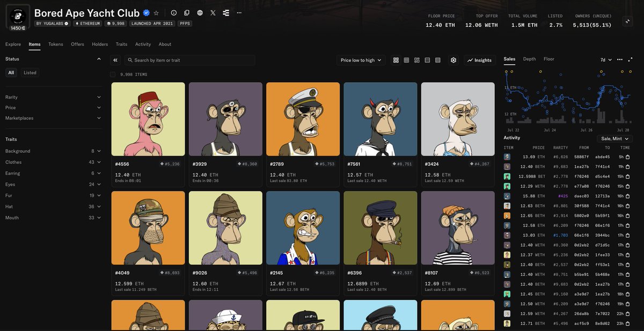
Task: Favorite the collection with the star icon
Action: coord(156,12)
